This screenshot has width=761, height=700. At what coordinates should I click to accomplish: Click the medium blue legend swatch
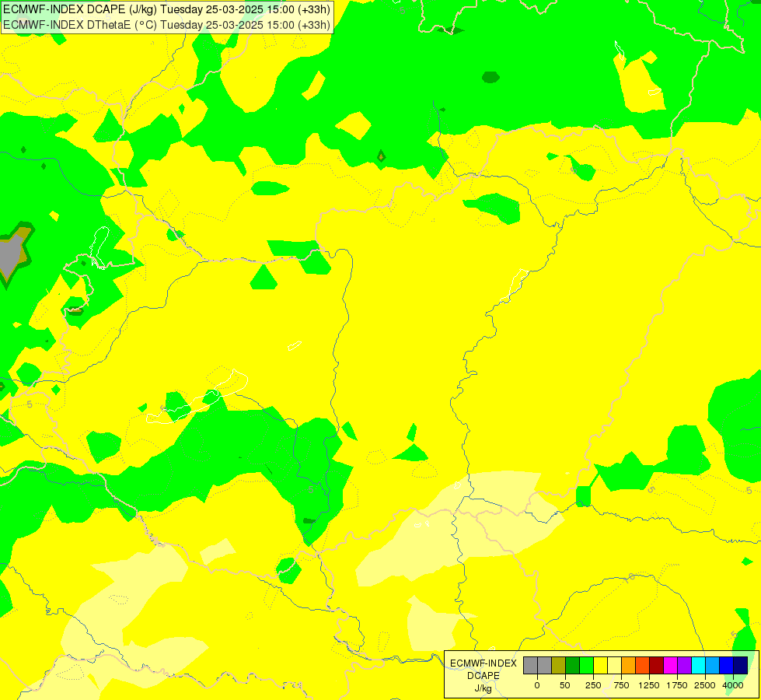[x=726, y=665]
